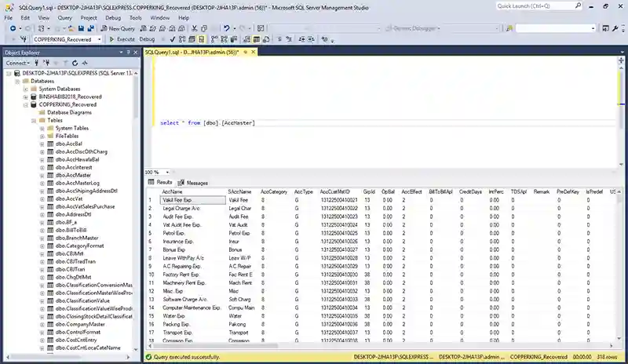628x364 pixels.
Task: Click the Connect Object Explorer plug icon
Action: click(x=36, y=63)
